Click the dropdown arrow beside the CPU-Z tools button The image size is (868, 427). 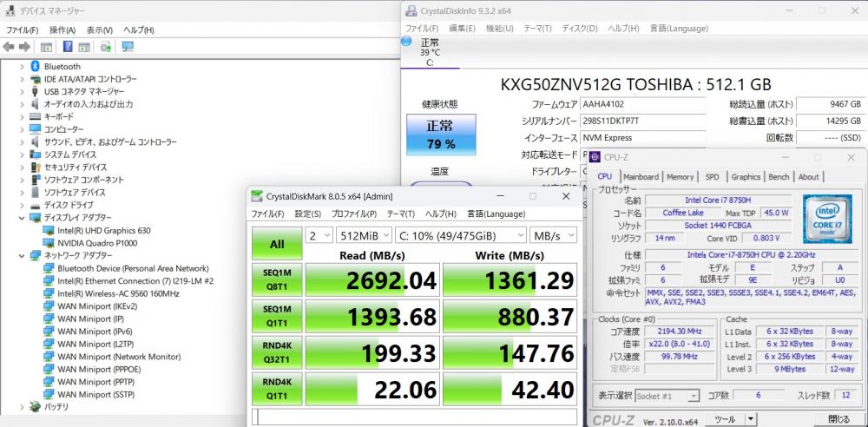750,419
